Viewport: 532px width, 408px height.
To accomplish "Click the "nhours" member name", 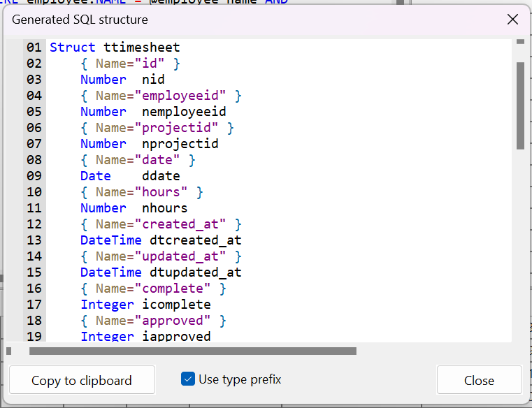I will tap(165, 208).
